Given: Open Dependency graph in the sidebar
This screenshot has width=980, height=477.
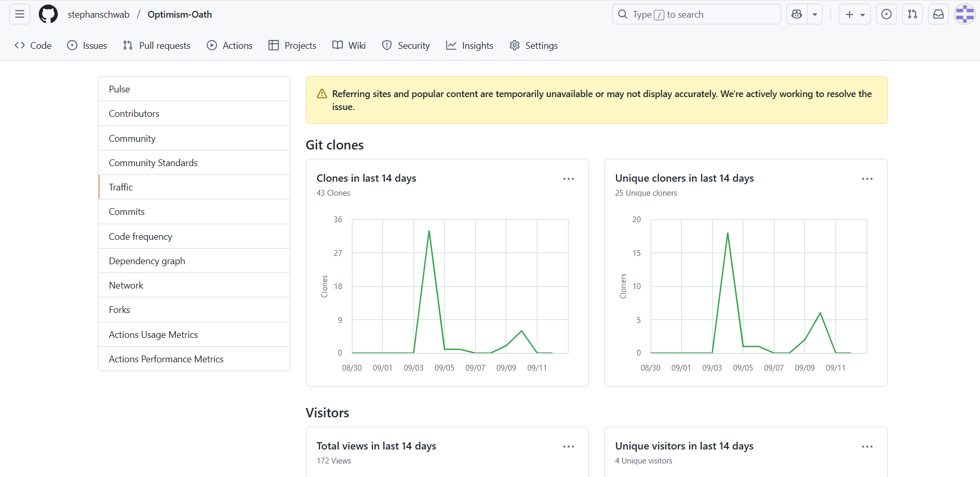Looking at the screenshot, I should tap(147, 261).
